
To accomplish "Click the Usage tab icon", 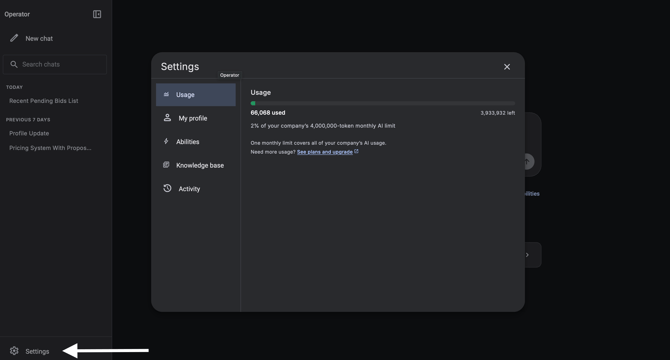I will tap(166, 94).
